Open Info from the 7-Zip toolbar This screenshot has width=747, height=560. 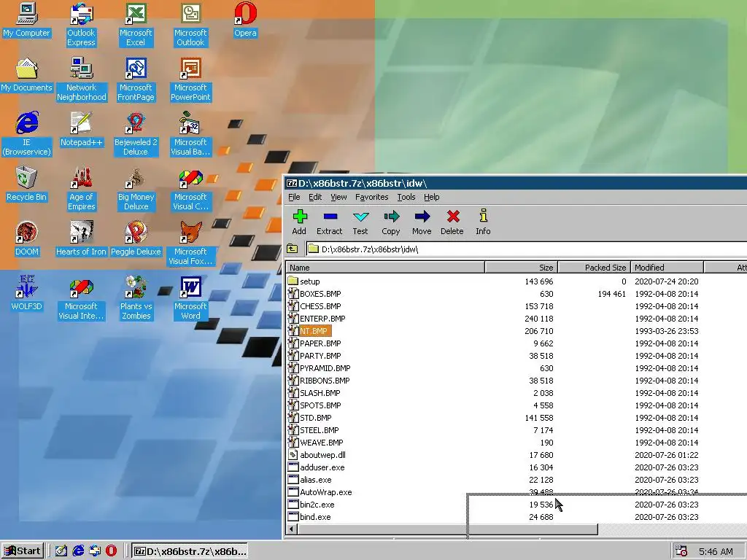pyautogui.click(x=483, y=222)
